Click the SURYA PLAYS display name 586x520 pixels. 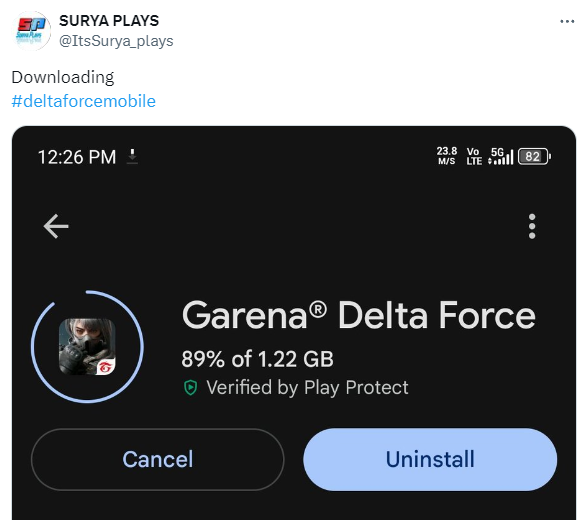(109, 21)
